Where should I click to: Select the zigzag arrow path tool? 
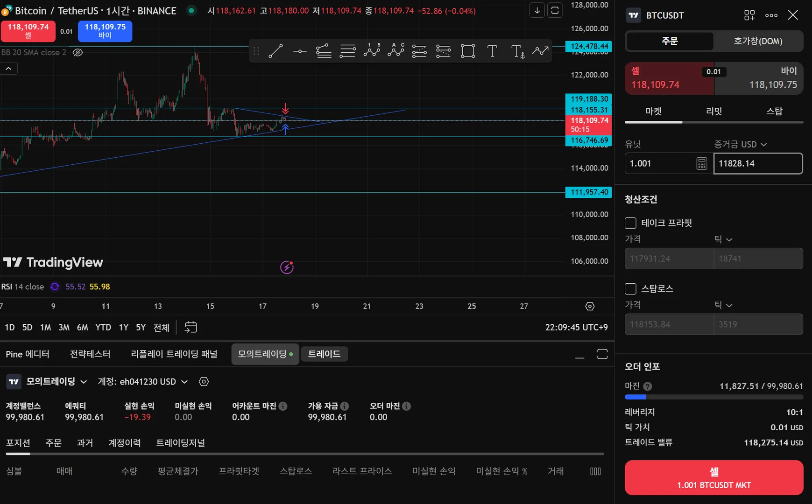tap(540, 51)
